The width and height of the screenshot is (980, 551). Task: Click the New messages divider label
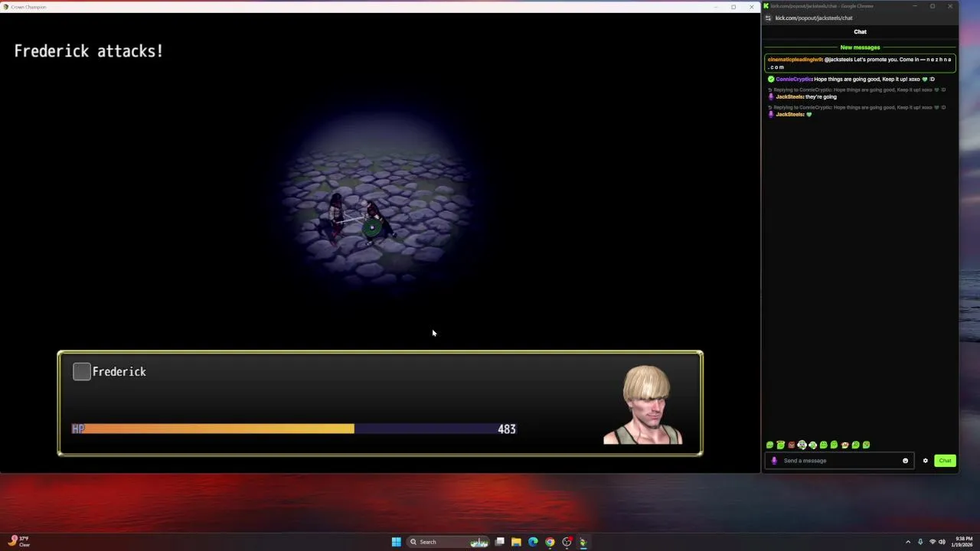860,47
